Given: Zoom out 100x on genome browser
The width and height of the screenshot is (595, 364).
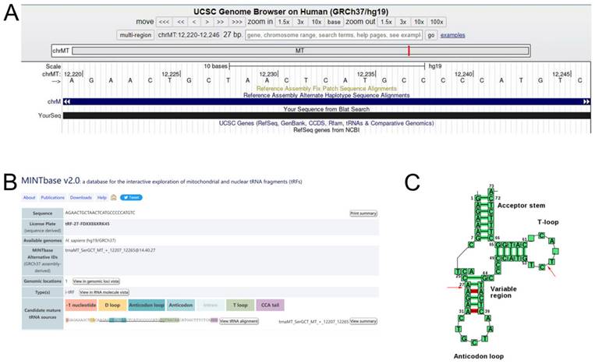Looking at the screenshot, I should click(x=437, y=22).
